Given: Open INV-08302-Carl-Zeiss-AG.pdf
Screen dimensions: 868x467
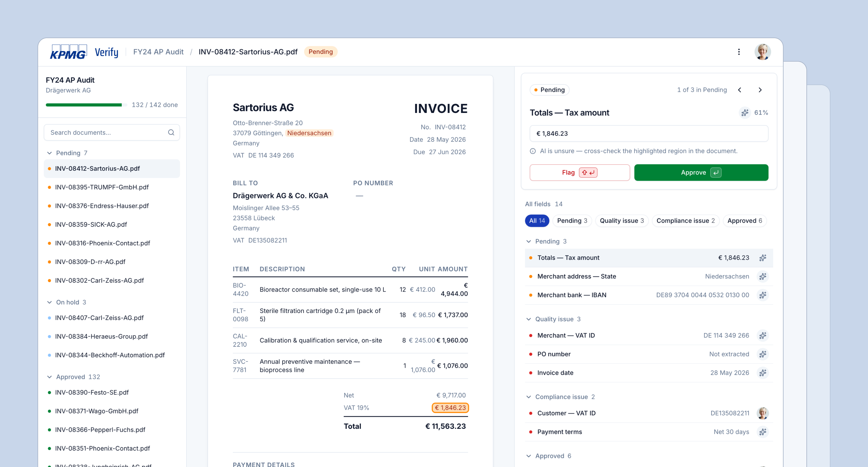Looking at the screenshot, I should click(112, 280).
